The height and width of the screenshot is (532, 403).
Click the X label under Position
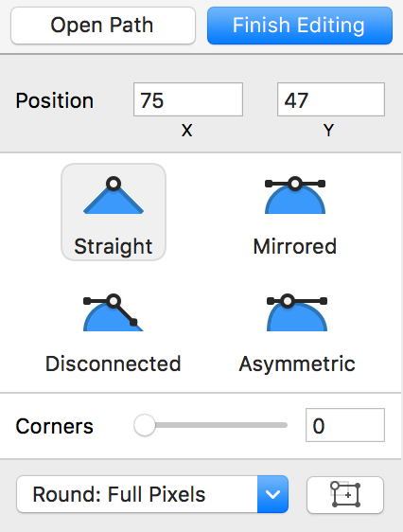186,131
